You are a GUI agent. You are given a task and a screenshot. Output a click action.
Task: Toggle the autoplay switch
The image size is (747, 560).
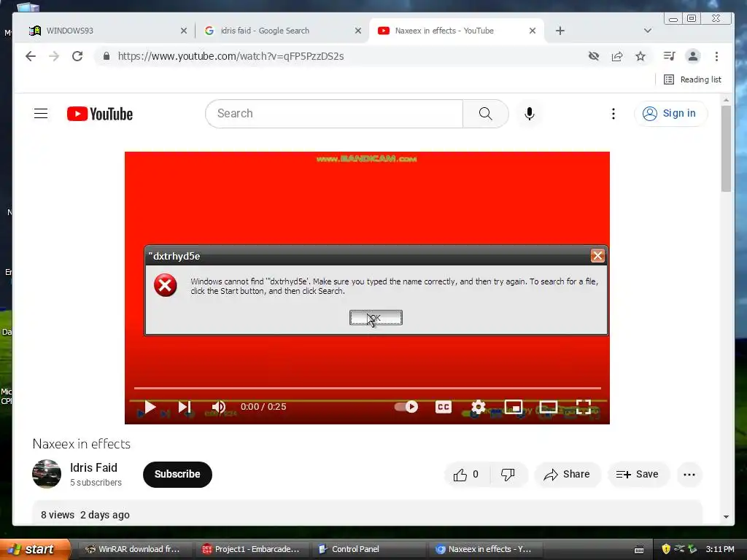point(406,407)
